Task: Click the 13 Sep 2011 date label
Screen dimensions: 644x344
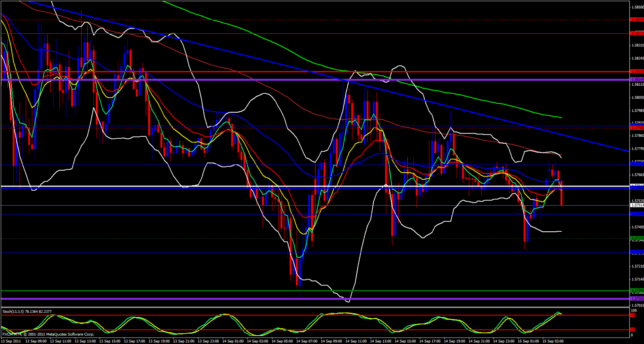Action: tap(11, 341)
